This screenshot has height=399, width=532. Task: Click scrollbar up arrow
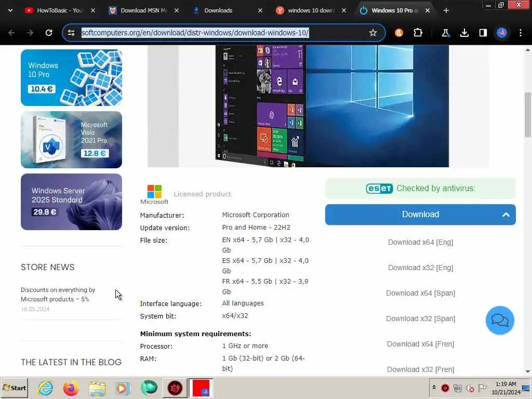point(528,50)
